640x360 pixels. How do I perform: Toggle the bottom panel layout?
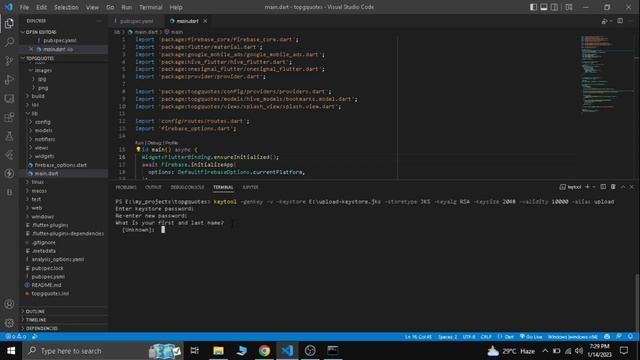point(544,7)
